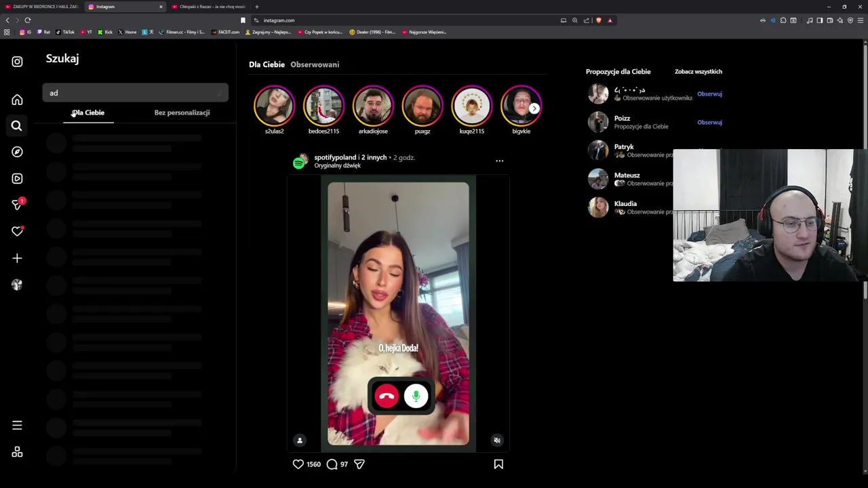Open Notifications heart icon in sidebar
868x488 pixels.
[18, 231]
